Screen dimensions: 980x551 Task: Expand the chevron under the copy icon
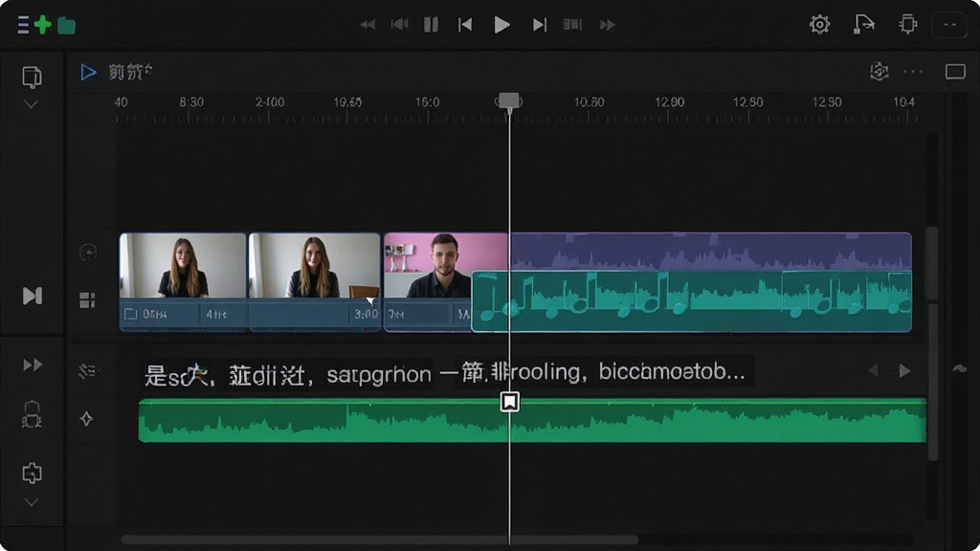[32, 104]
